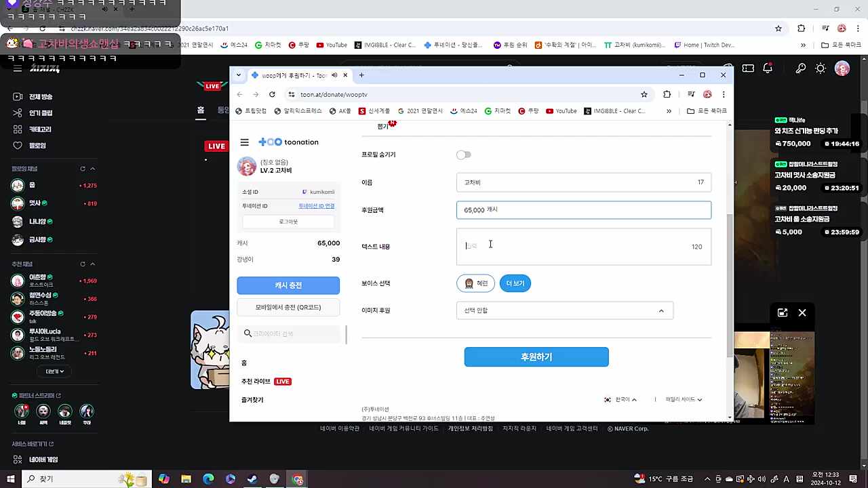The height and width of the screenshot is (488, 868).
Task: Click the 캐시 충전 button
Action: pos(288,285)
